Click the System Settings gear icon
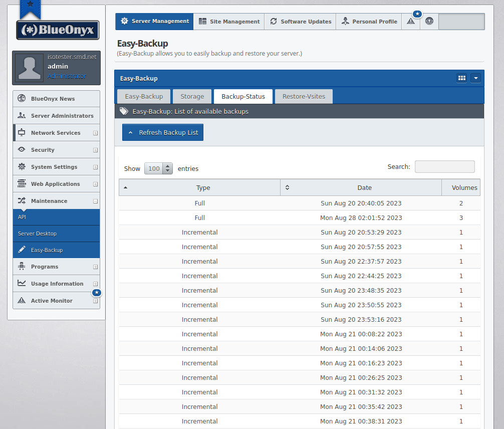Screen dimensions: 504x429 coord(22,166)
